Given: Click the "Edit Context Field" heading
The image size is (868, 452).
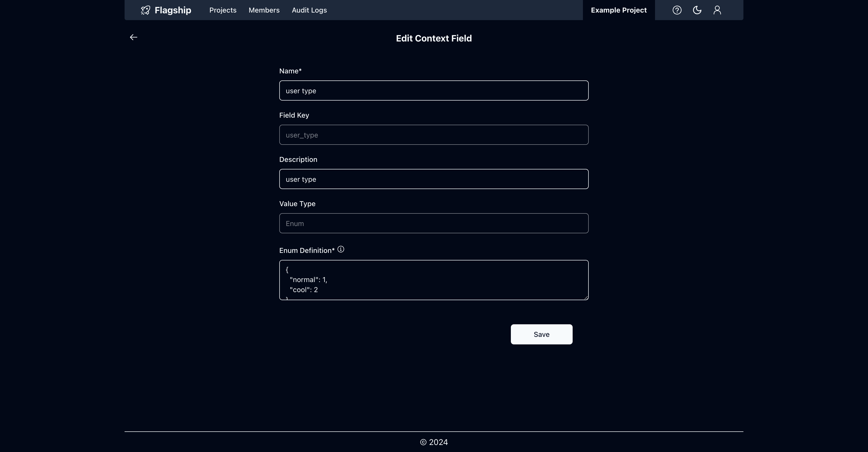Looking at the screenshot, I should click(x=434, y=38).
